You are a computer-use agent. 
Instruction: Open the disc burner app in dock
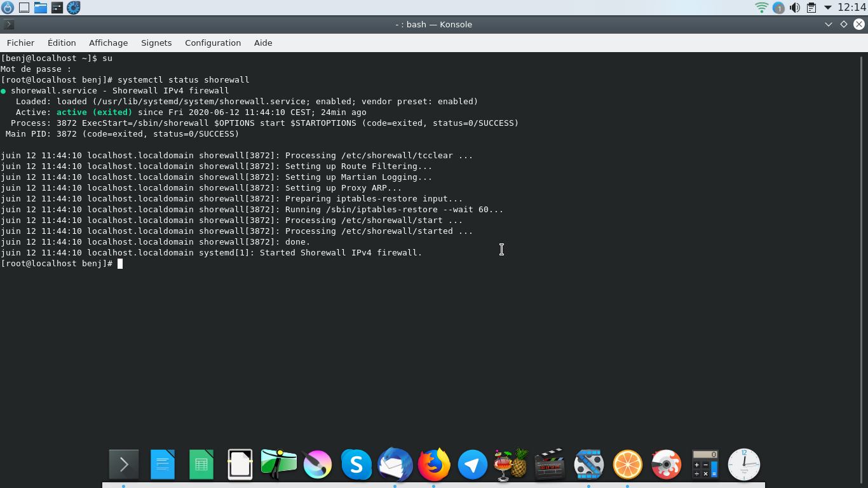(x=666, y=464)
